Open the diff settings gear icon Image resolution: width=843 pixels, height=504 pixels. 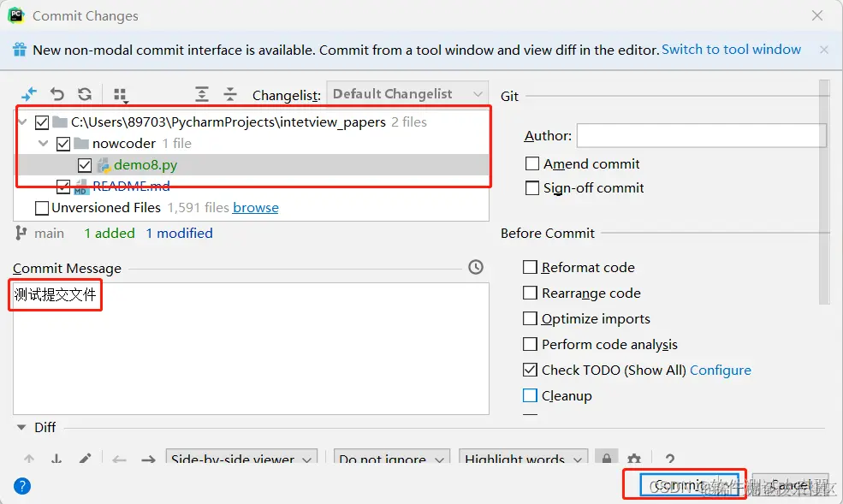tap(634, 459)
